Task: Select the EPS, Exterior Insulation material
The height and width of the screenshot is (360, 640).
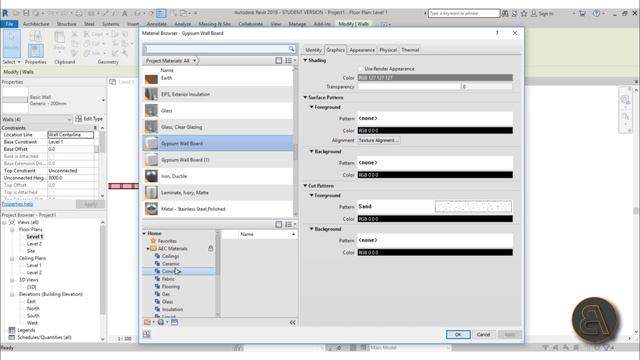Action: pos(218,94)
